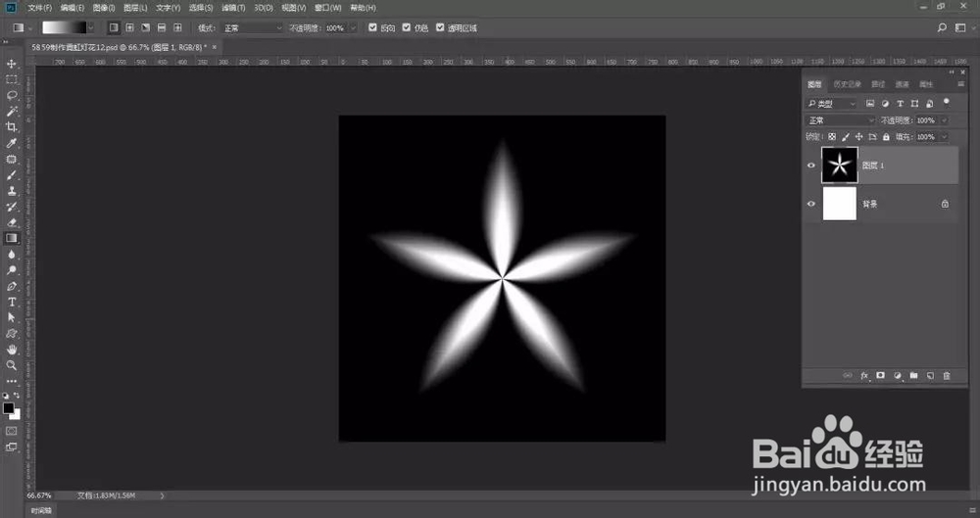The width and height of the screenshot is (980, 518).
Task: Click 图层 1 layer thumbnail
Action: point(840,165)
